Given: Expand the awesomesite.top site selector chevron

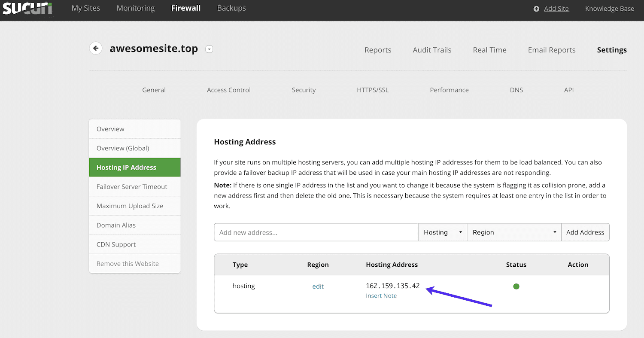Looking at the screenshot, I should (x=209, y=49).
